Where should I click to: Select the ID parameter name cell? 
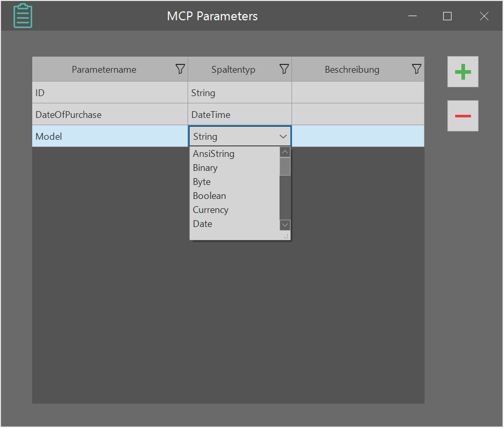click(110, 93)
